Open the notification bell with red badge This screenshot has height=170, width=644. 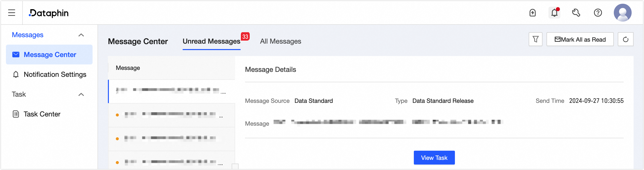pyautogui.click(x=554, y=13)
